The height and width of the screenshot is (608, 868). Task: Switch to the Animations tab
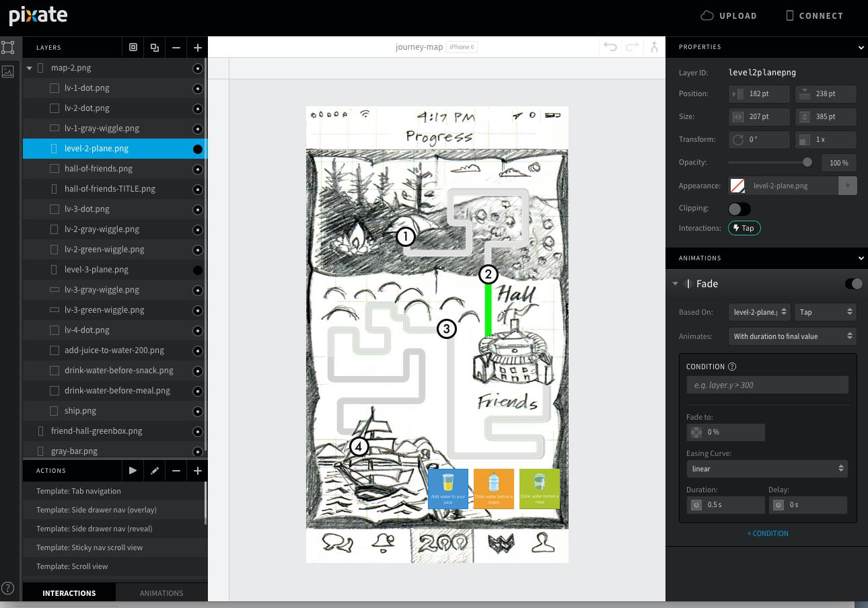[x=161, y=593]
